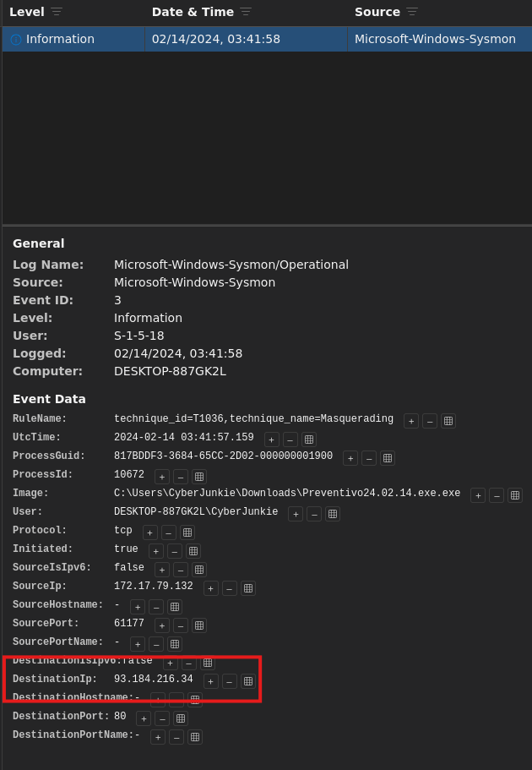
Task: Click the Level column header
Action: [x=27, y=12]
